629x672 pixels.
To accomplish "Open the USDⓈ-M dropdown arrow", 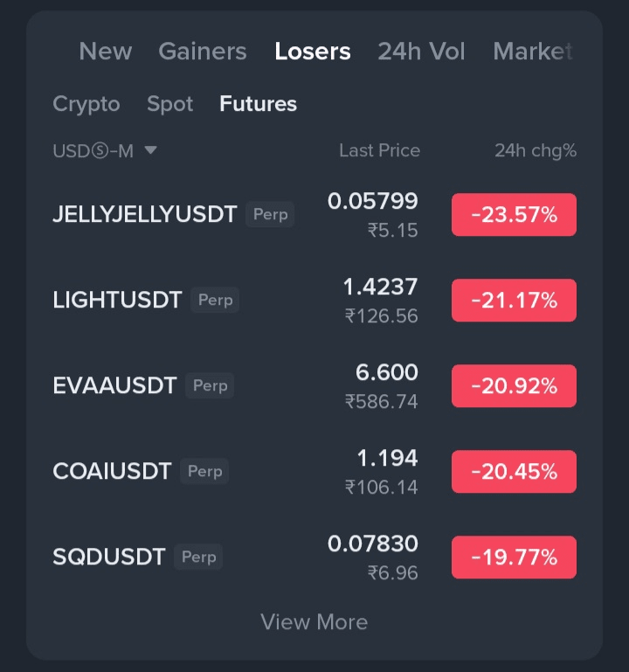I will (x=150, y=150).
